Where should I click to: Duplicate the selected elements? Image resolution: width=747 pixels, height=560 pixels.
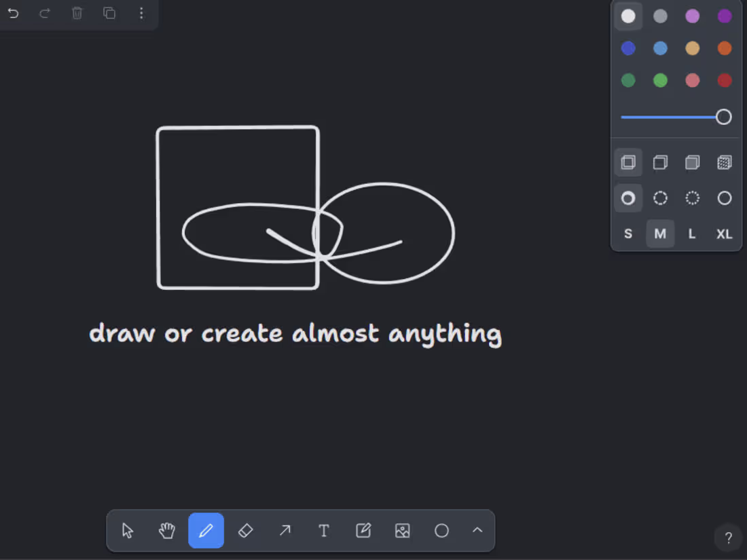tap(109, 13)
